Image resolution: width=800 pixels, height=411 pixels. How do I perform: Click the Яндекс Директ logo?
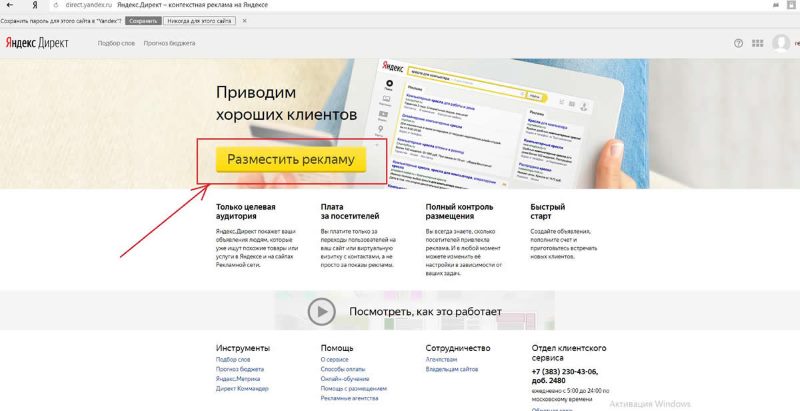pos(37,43)
